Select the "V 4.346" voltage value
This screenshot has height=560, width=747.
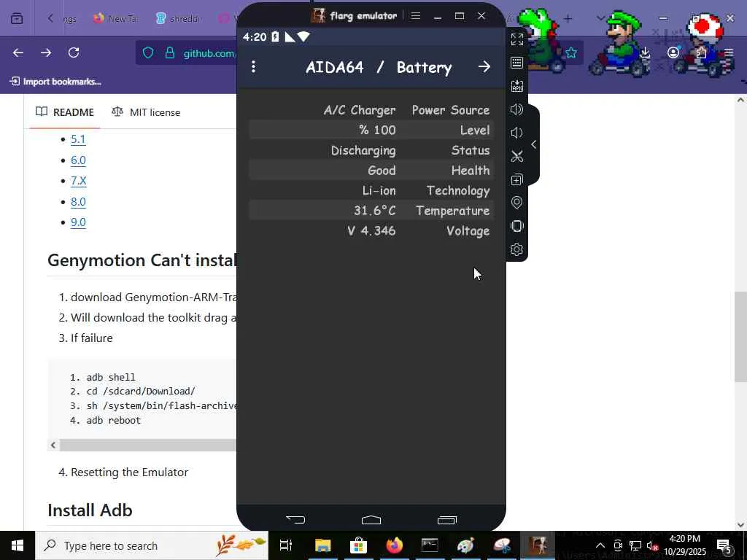tap(371, 231)
